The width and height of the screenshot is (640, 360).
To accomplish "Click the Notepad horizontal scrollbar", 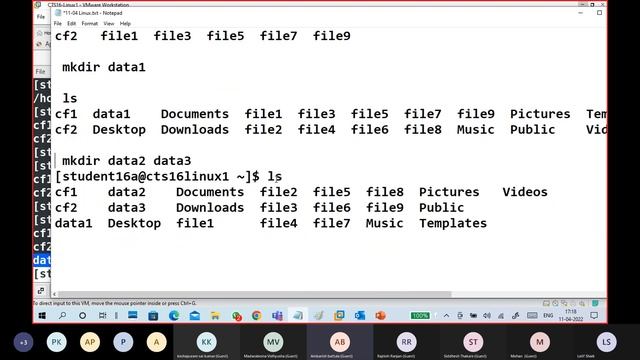I will [255, 294].
